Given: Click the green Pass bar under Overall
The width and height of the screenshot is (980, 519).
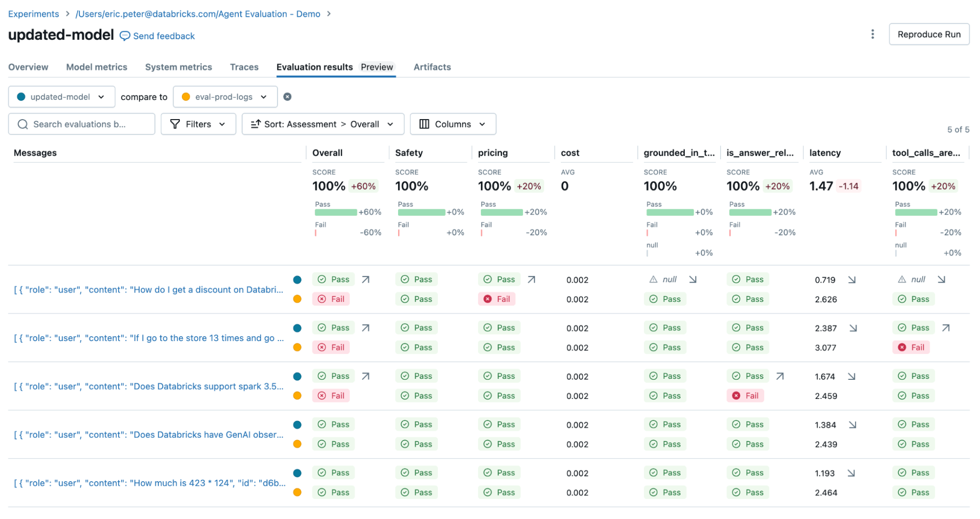Looking at the screenshot, I should point(336,212).
